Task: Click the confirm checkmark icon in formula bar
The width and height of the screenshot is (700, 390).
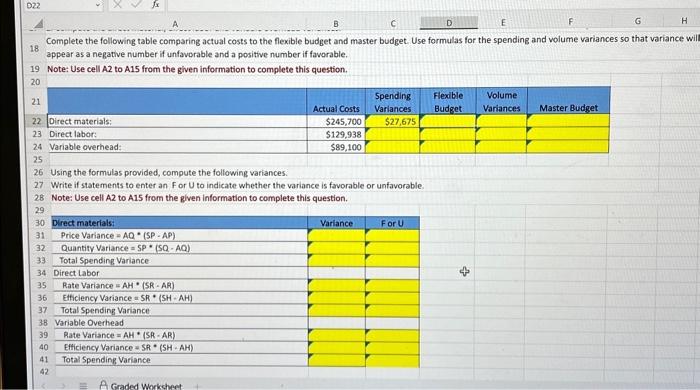Action: (x=138, y=5)
